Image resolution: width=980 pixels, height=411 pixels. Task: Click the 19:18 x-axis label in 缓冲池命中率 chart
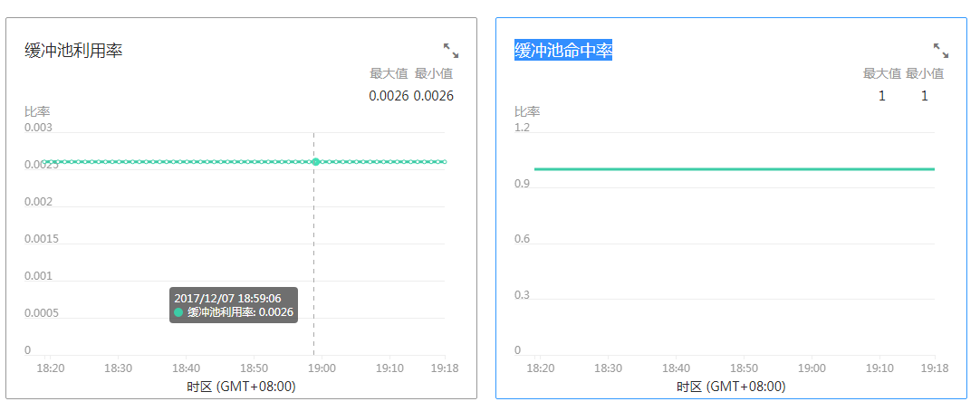pyautogui.click(x=934, y=368)
